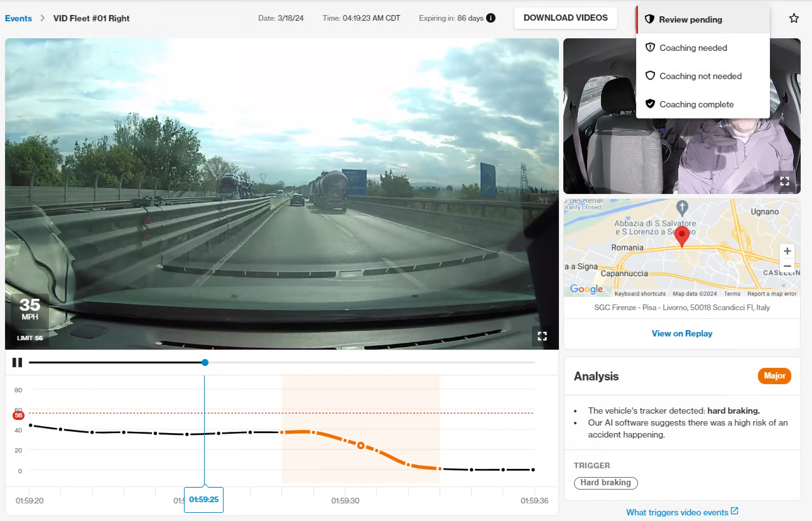Select Coaching not needed status
The height and width of the screenshot is (521, 812).
[x=700, y=76]
